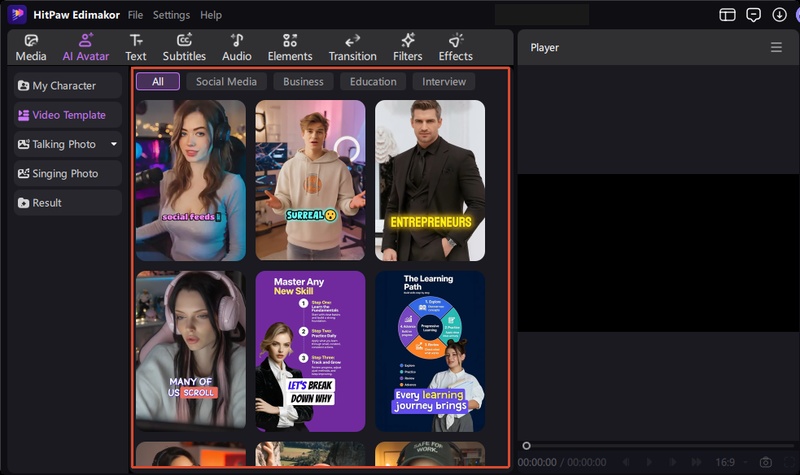The height and width of the screenshot is (475, 800).
Task: Click the 00:00:00 / 00:00:00 timecode
Action: point(562,462)
